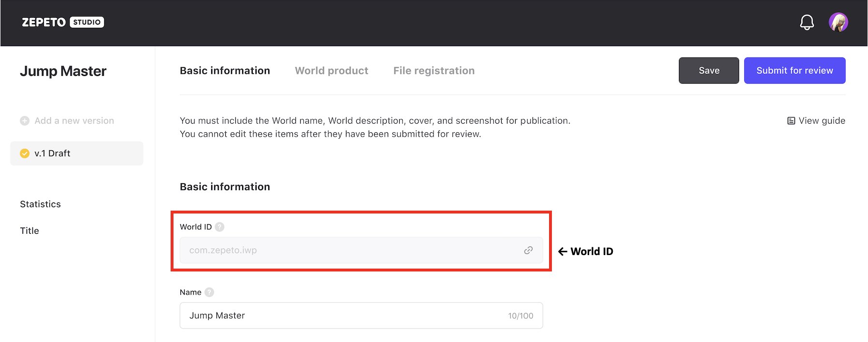Image resolution: width=868 pixels, height=342 pixels.
Task: Click the 10/100 character counter
Action: pyautogui.click(x=521, y=316)
